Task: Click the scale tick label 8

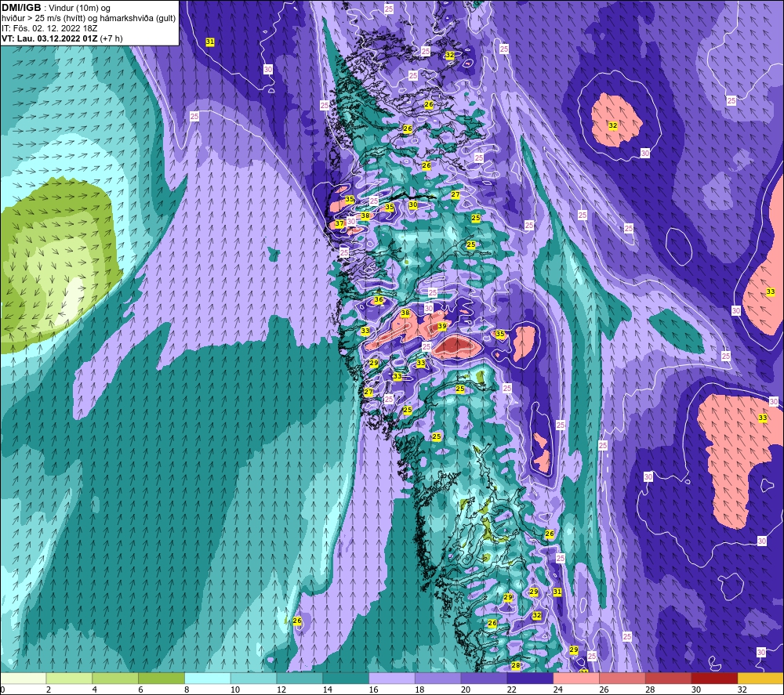Action: point(187,690)
